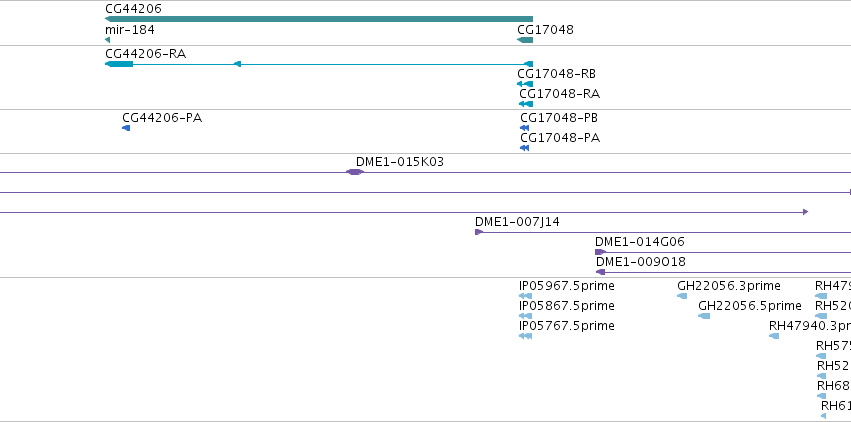Viewport: 851px width, 422px height.
Task: Click the CG17048-PB protein label
Action: click(x=559, y=118)
